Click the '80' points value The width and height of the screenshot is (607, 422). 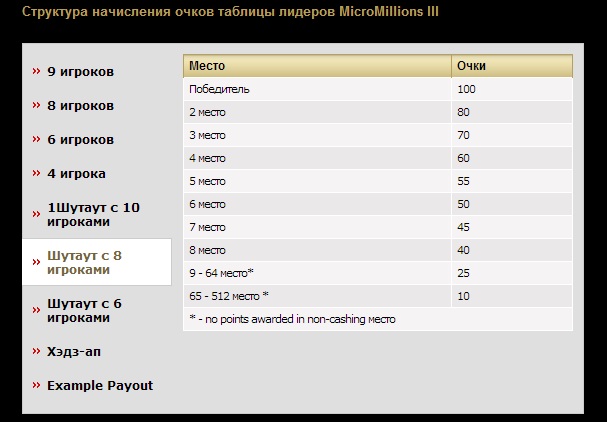(463, 112)
